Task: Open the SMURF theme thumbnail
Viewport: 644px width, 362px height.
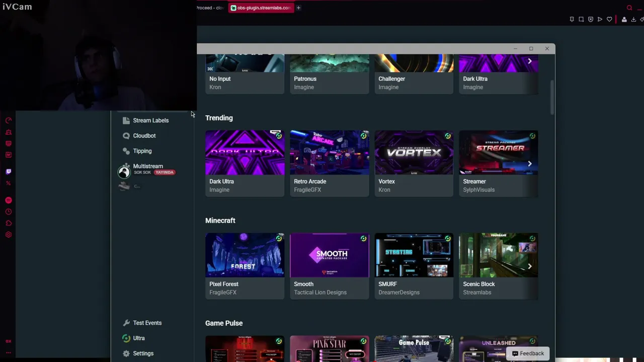Action: coord(414,255)
